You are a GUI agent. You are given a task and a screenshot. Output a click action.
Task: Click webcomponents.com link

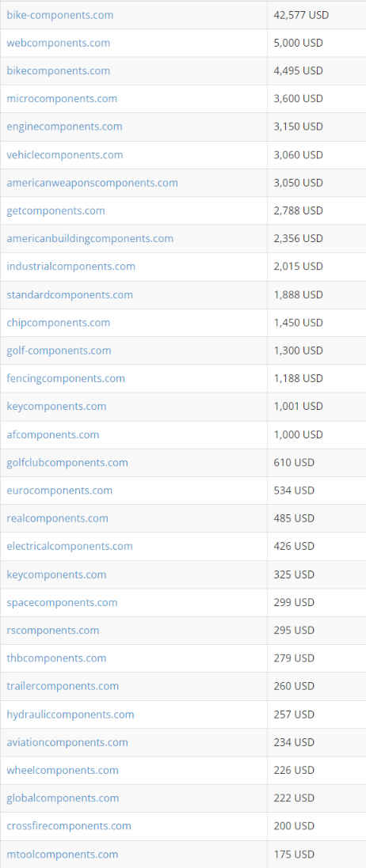[x=59, y=43]
